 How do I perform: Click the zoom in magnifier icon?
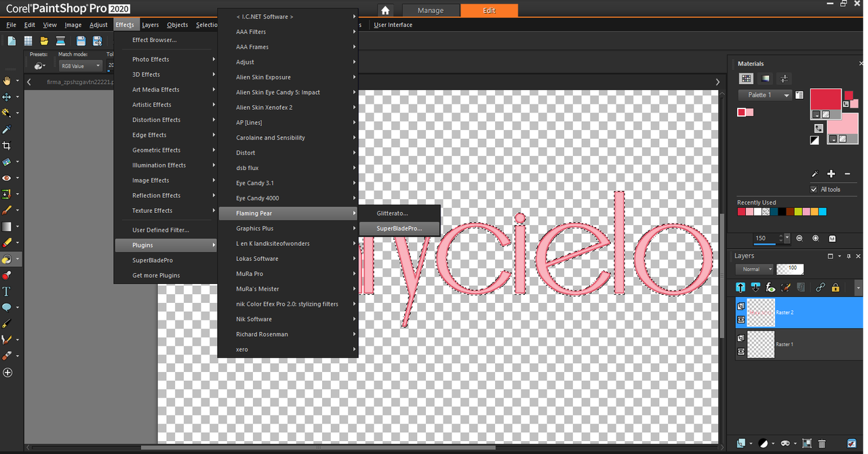(816, 239)
